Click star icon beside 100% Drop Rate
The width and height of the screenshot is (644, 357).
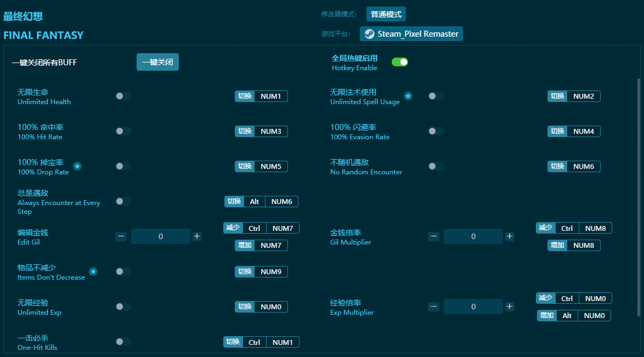pos(77,166)
